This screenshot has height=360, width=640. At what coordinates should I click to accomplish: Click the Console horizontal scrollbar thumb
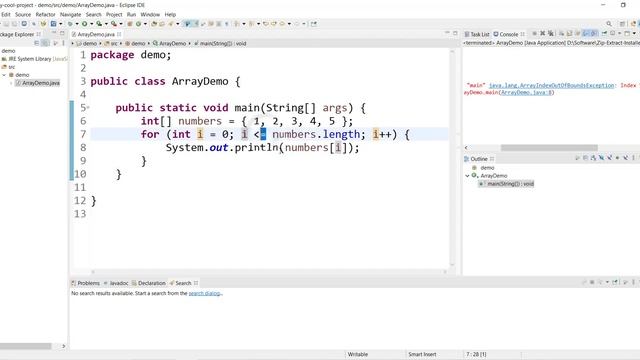pos(549,148)
